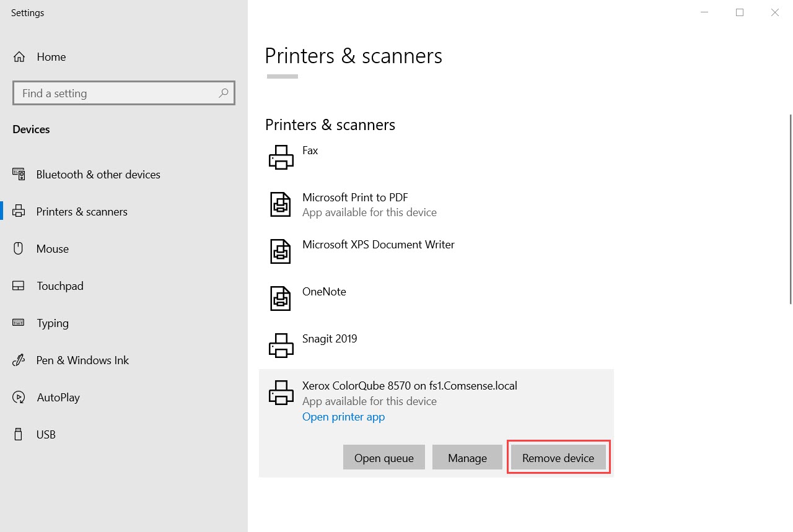Click the search magnifier icon
Screen dimensions: 793x532
pos(224,93)
